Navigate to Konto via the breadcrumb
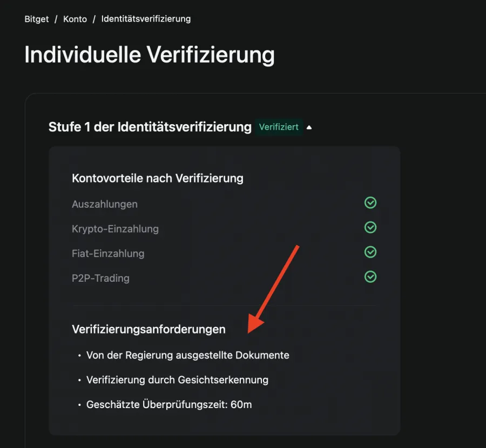The height and width of the screenshot is (448, 486). click(75, 18)
